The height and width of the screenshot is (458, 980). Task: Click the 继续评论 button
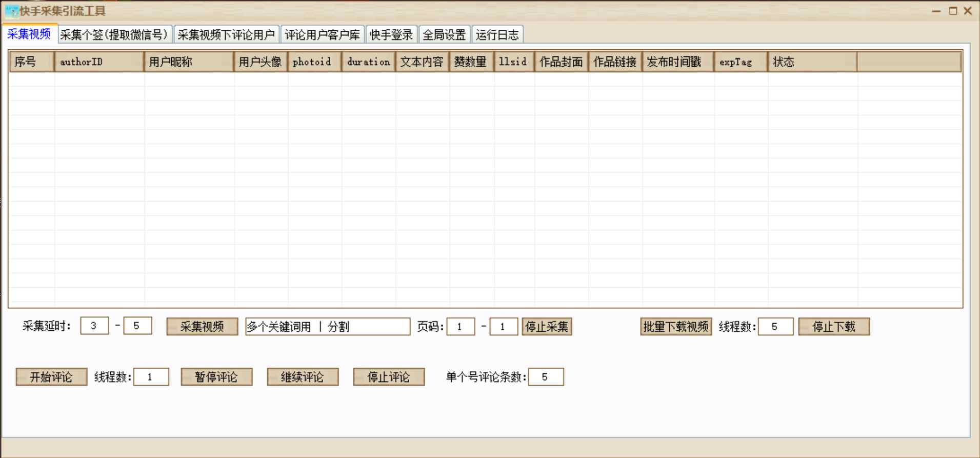coord(303,377)
